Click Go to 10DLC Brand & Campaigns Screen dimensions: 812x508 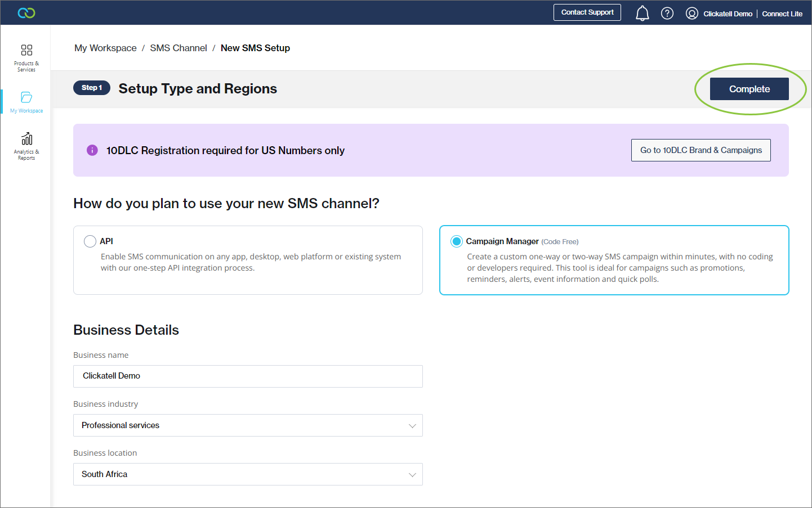tap(701, 150)
